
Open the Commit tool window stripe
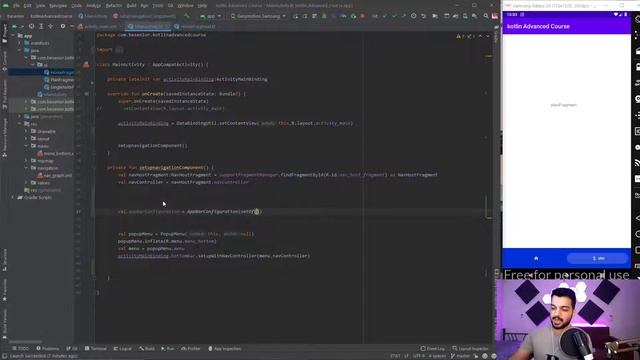point(4,60)
